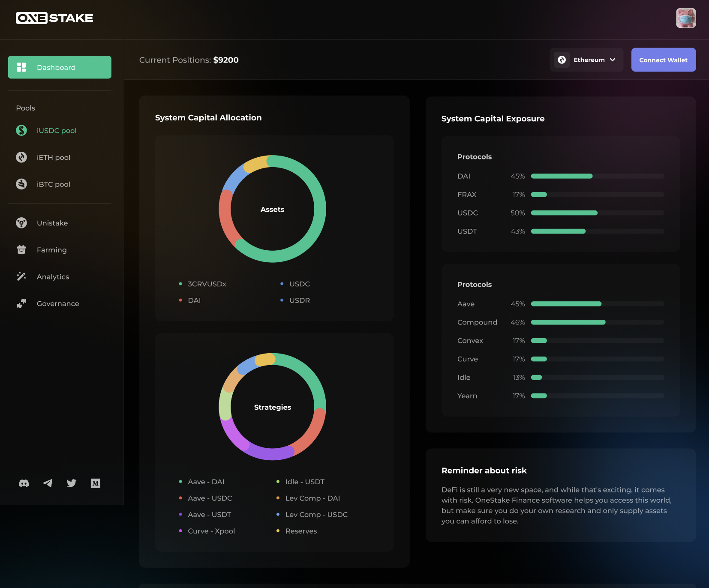709x588 pixels.
Task: Click the Curve - Xpool legend entry
Action: click(x=207, y=531)
